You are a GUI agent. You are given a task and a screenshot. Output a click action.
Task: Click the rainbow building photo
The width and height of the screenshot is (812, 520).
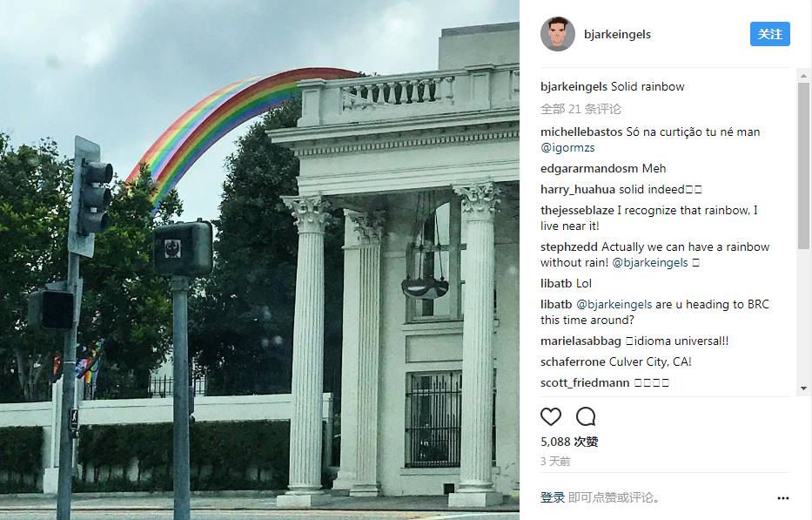pos(259,260)
